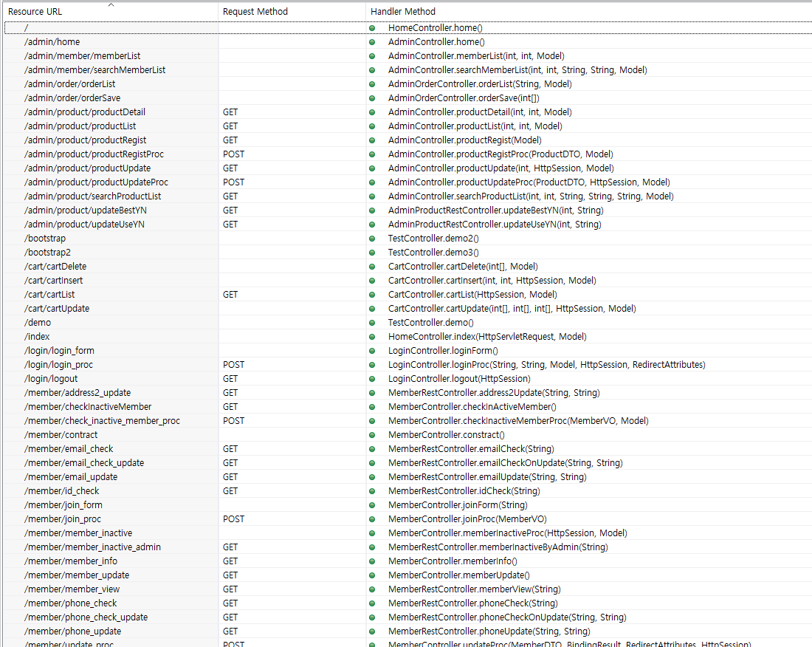
Task: Click green icon beside MemberRestController.memberView(String)
Action: coord(372,589)
